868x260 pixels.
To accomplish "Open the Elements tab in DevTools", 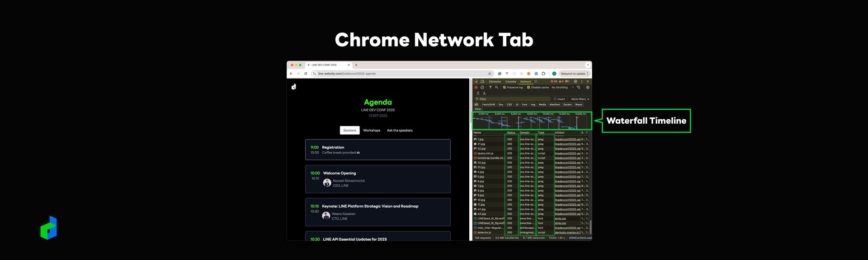I will 495,82.
